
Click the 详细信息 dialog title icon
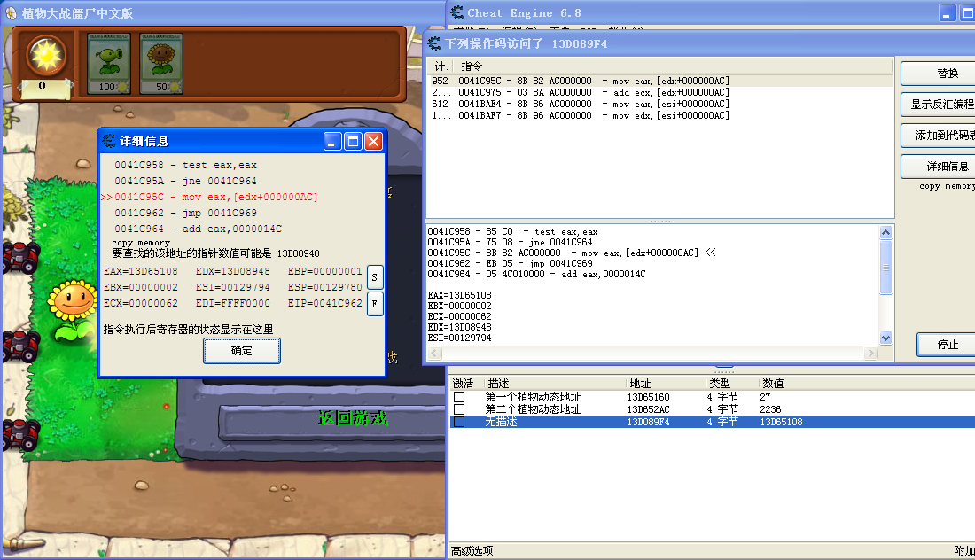[x=109, y=141]
